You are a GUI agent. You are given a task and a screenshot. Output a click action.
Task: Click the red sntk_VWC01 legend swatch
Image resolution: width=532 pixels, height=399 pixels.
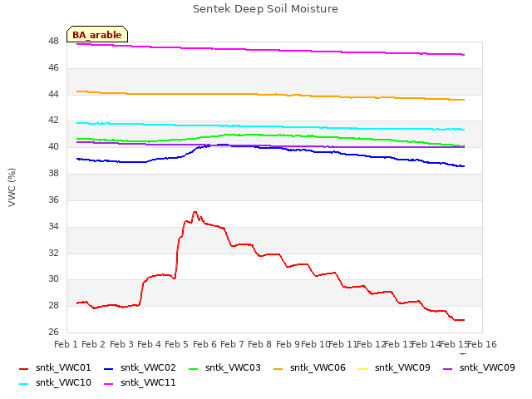[24, 369]
